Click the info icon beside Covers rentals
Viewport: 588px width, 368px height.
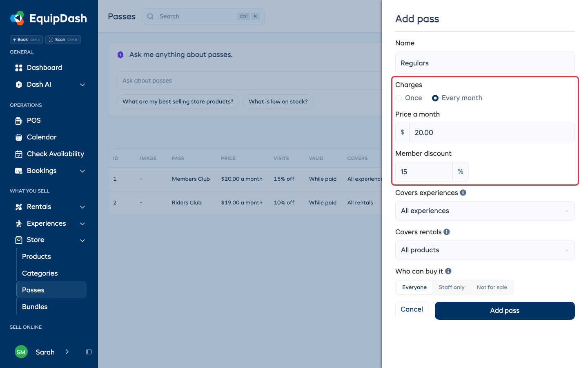pos(447,232)
